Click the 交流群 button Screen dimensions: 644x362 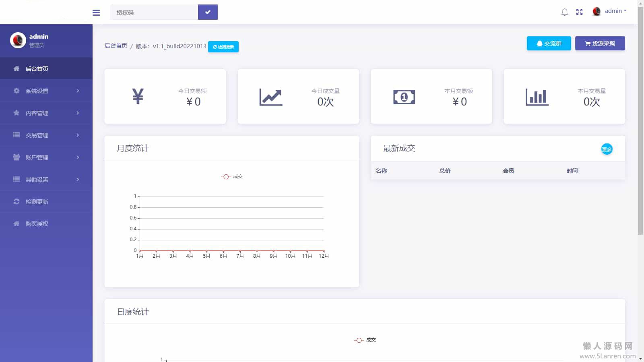coord(549,43)
